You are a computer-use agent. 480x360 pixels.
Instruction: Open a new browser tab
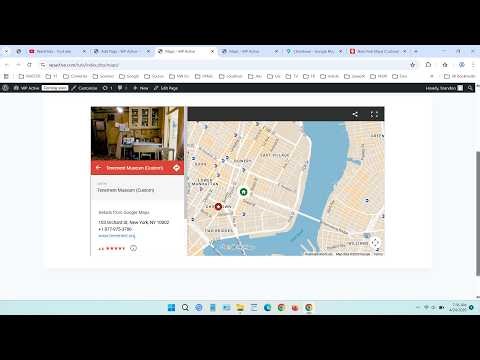click(416, 52)
